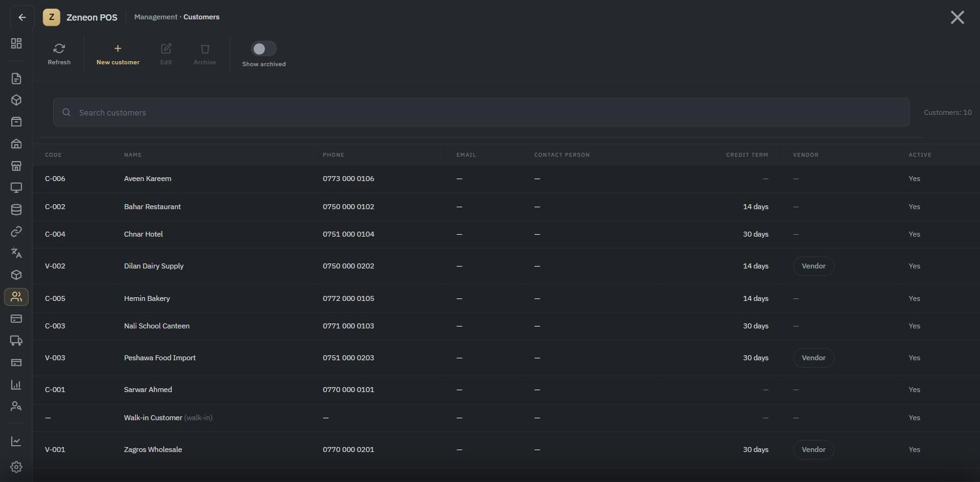980x482 pixels.
Task: Select the Aveen Kareem customer name
Action: point(147,179)
